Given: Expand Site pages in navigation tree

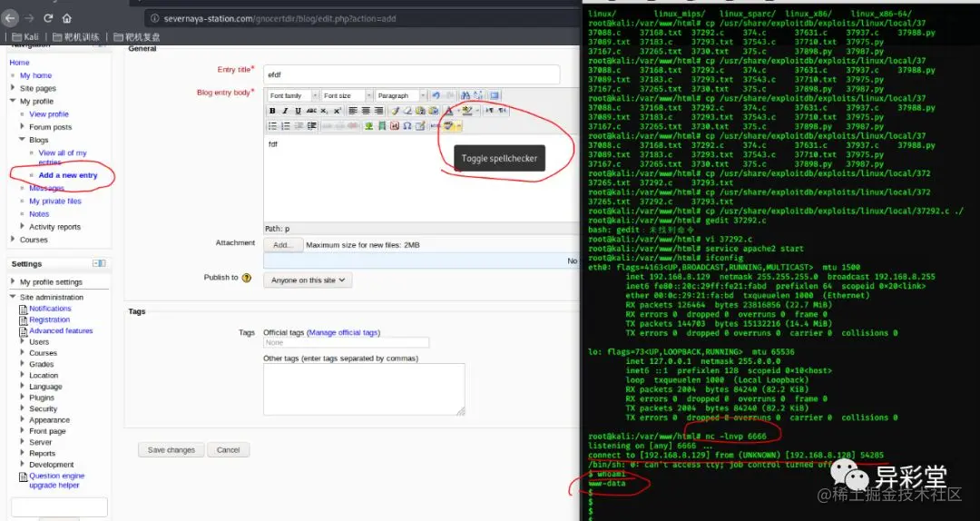Looking at the screenshot, I should coord(13,88).
